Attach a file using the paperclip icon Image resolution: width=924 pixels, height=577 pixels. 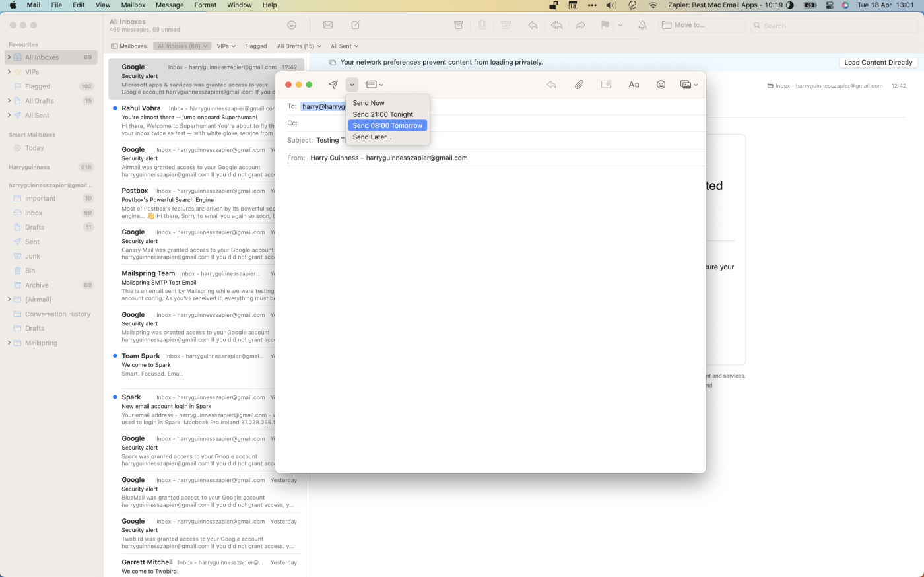pos(579,85)
